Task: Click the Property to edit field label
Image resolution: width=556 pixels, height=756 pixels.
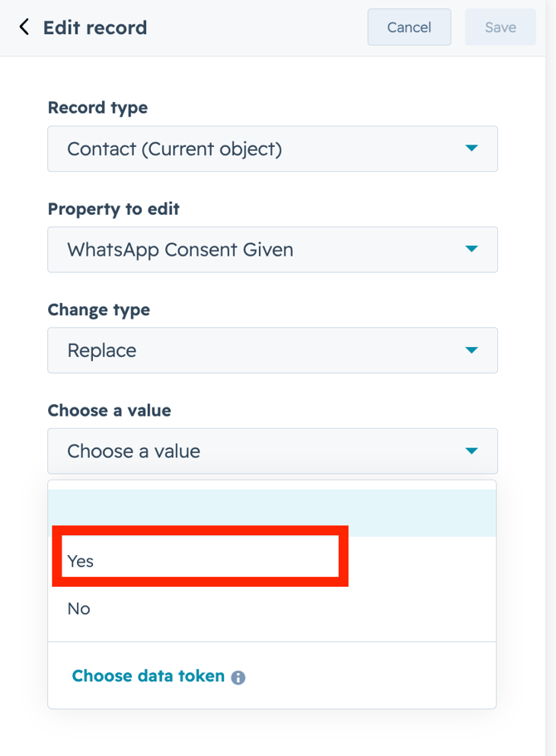Action: click(x=113, y=209)
